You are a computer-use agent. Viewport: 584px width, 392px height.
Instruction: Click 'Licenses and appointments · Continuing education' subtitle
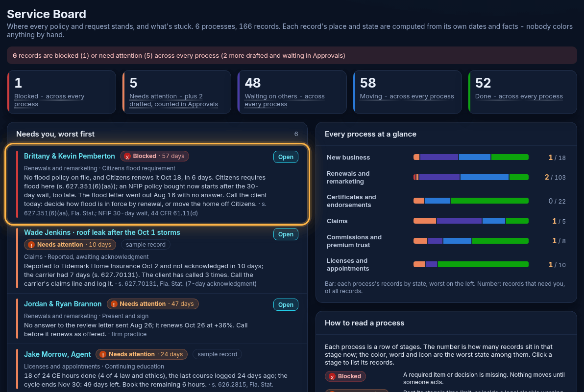[x=94, y=367]
